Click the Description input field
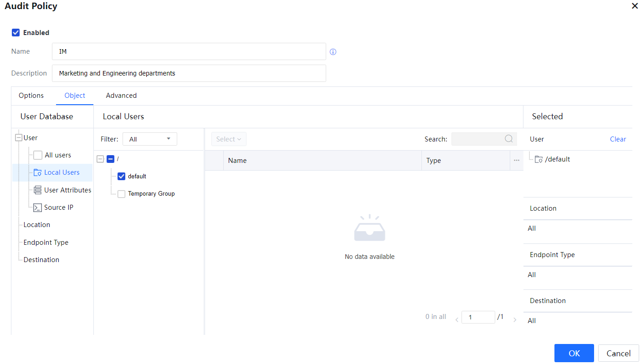The image size is (641, 364). coord(189,73)
